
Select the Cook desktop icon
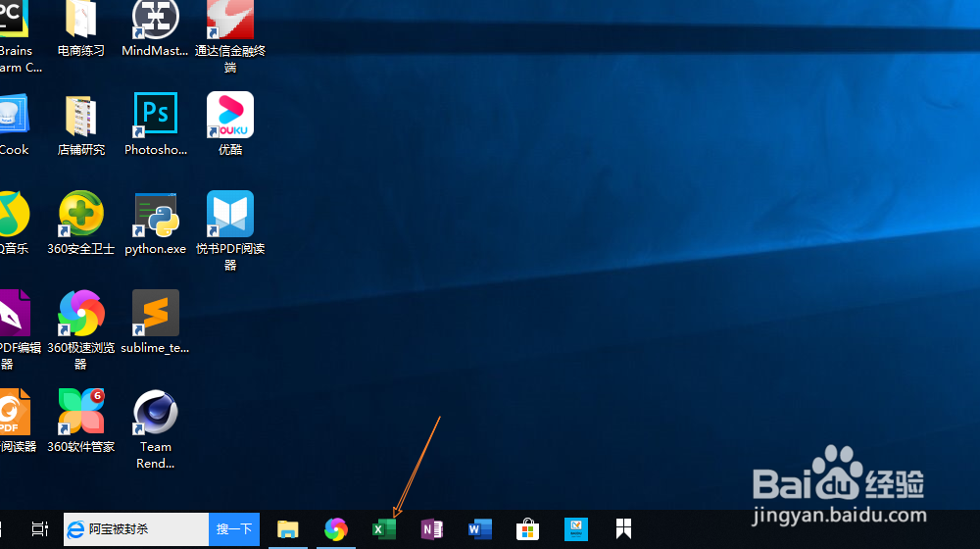(x=14, y=125)
